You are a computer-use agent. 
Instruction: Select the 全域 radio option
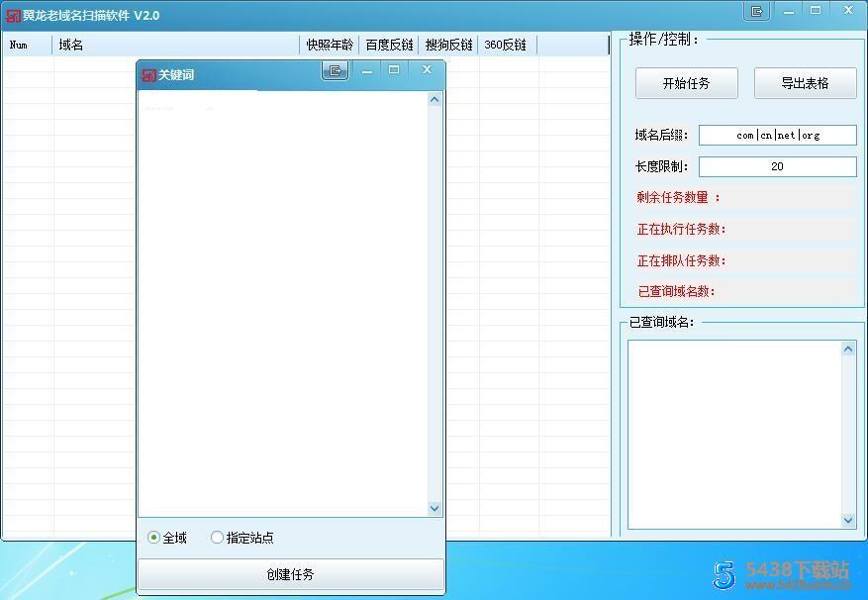pyautogui.click(x=154, y=538)
